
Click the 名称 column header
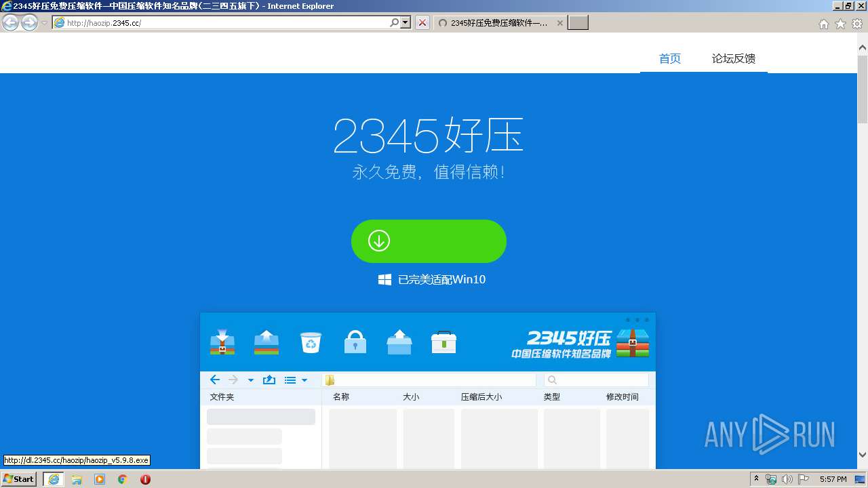coord(341,397)
